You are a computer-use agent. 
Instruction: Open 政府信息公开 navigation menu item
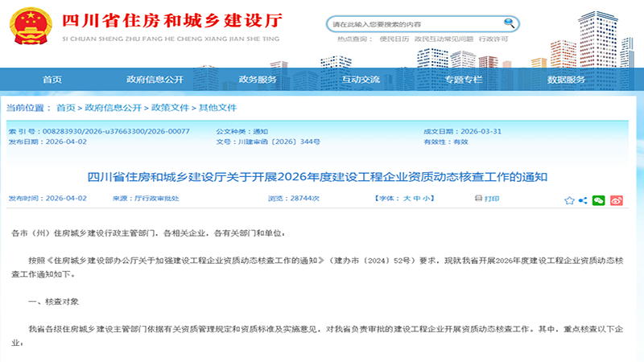155,79
